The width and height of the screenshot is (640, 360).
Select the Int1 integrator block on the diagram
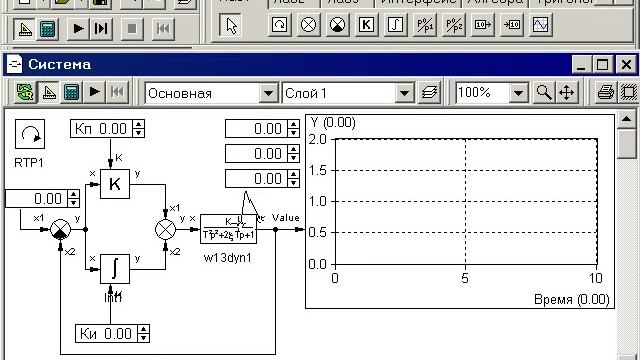115,269
